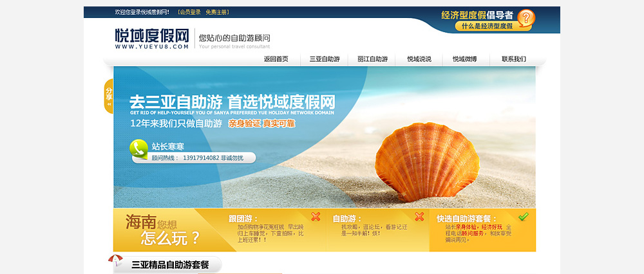Click the 悦域度假网 site logo
This screenshot has height=274, width=644.
(x=152, y=38)
